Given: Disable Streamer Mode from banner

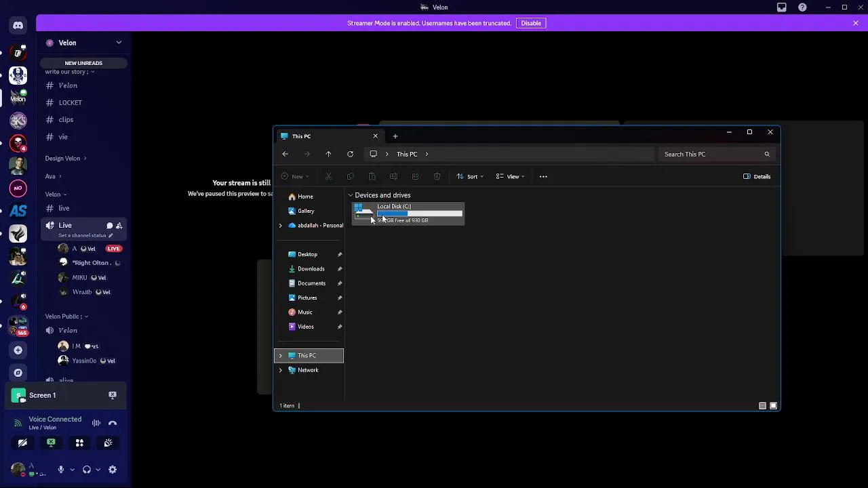Looking at the screenshot, I should pyautogui.click(x=531, y=23).
